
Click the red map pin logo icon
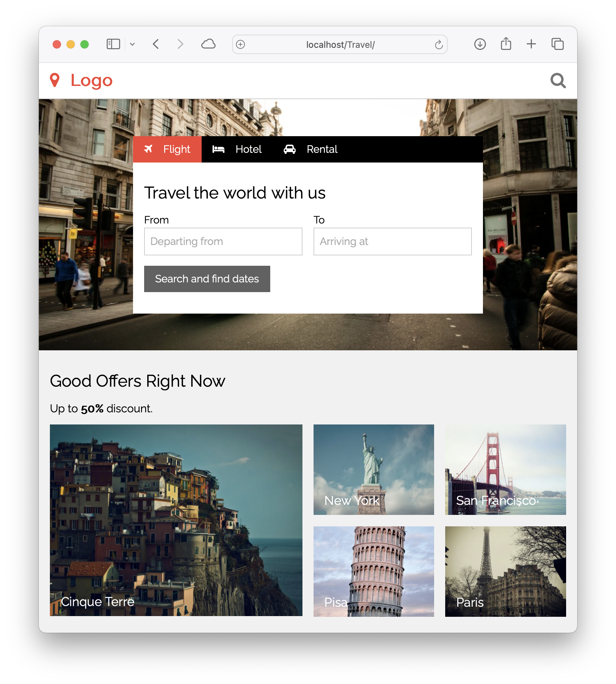(x=55, y=80)
